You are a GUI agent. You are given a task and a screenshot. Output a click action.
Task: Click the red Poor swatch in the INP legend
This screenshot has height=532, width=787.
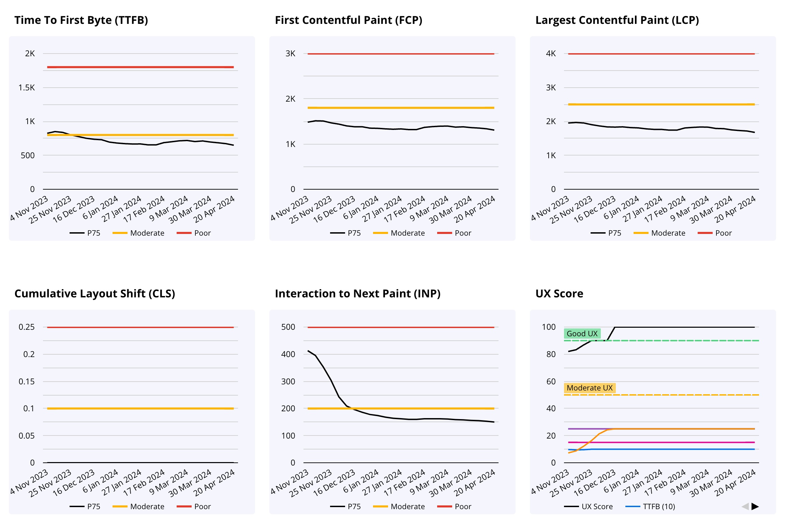click(x=444, y=506)
